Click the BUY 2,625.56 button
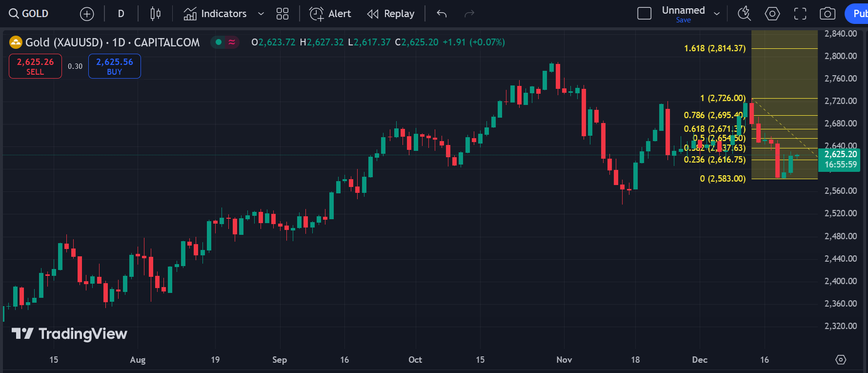Image resolution: width=868 pixels, height=373 pixels. (114, 66)
